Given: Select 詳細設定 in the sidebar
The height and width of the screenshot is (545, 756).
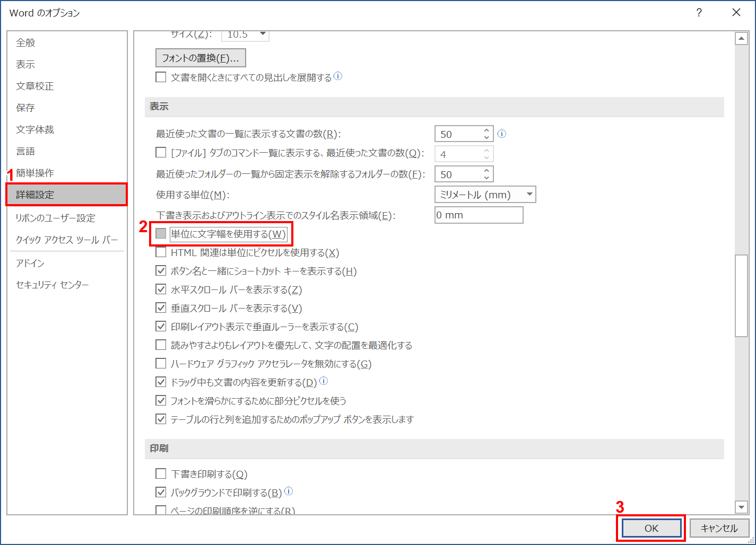Looking at the screenshot, I should (66, 195).
